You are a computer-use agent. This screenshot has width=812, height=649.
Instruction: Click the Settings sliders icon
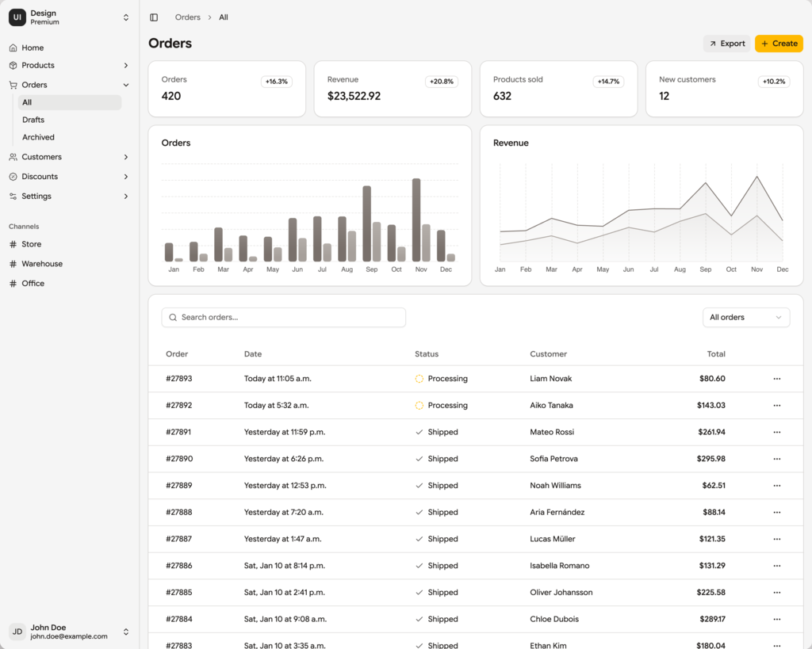coord(13,197)
